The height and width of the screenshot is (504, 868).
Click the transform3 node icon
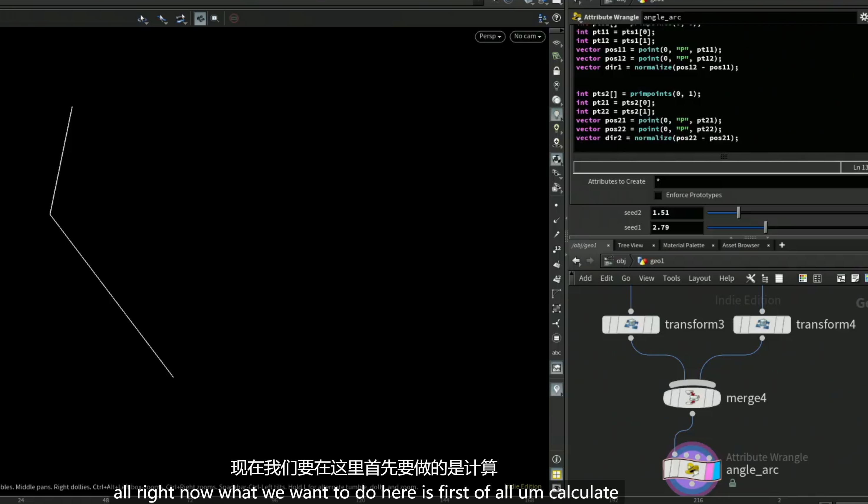click(631, 324)
